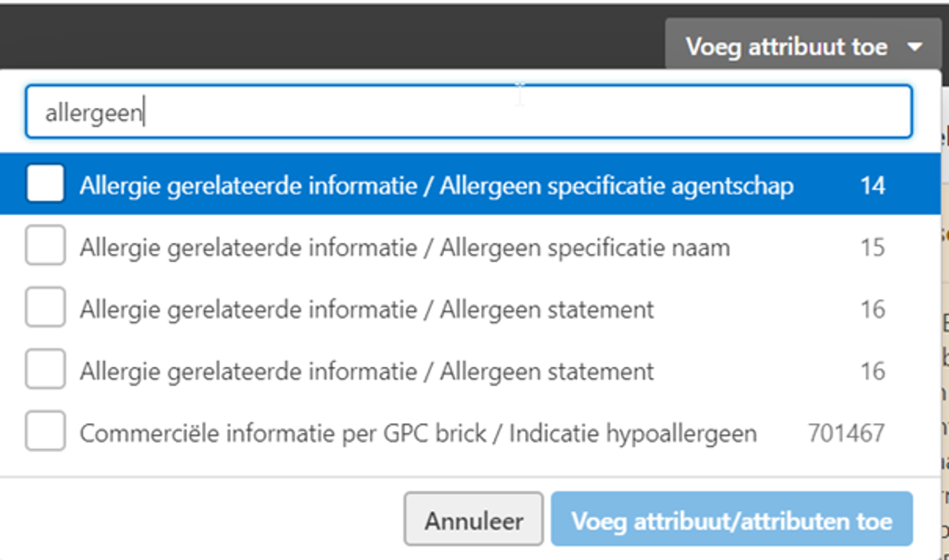949x560 pixels.
Task: Click attribute number 14 in highlighted row
Action: (872, 186)
